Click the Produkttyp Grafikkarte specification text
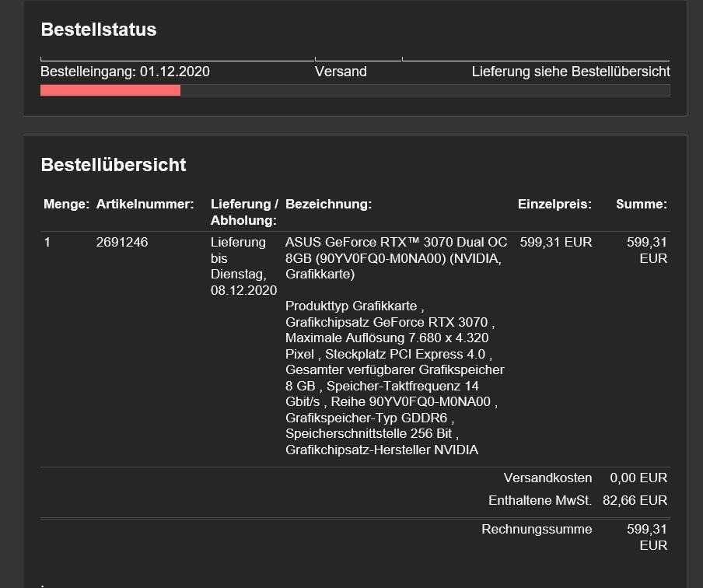The width and height of the screenshot is (703, 588). click(x=354, y=306)
